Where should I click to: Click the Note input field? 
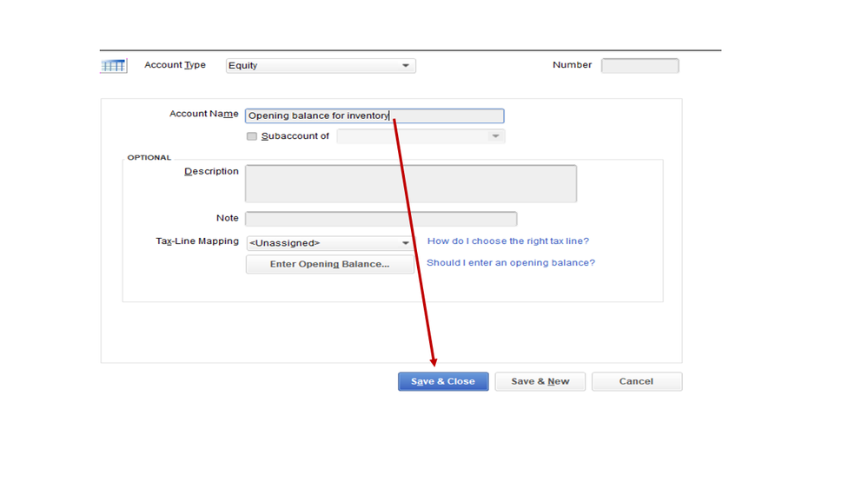click(381, 219)
